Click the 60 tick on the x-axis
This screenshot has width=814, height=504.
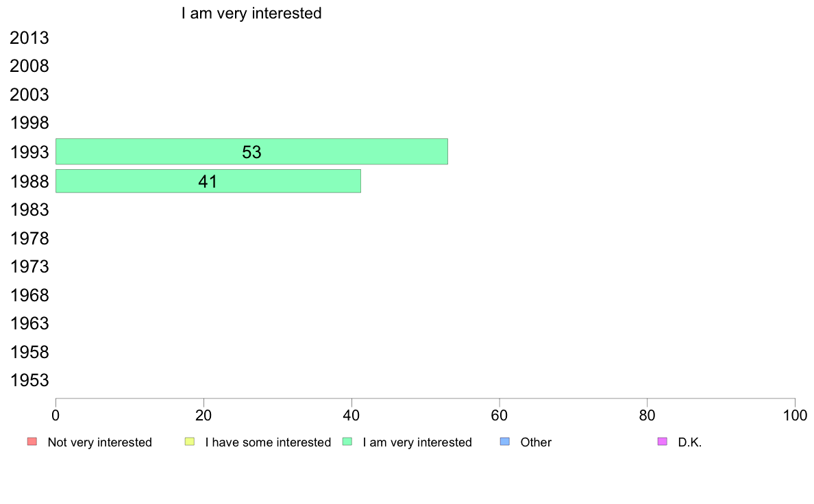(500, 415)
